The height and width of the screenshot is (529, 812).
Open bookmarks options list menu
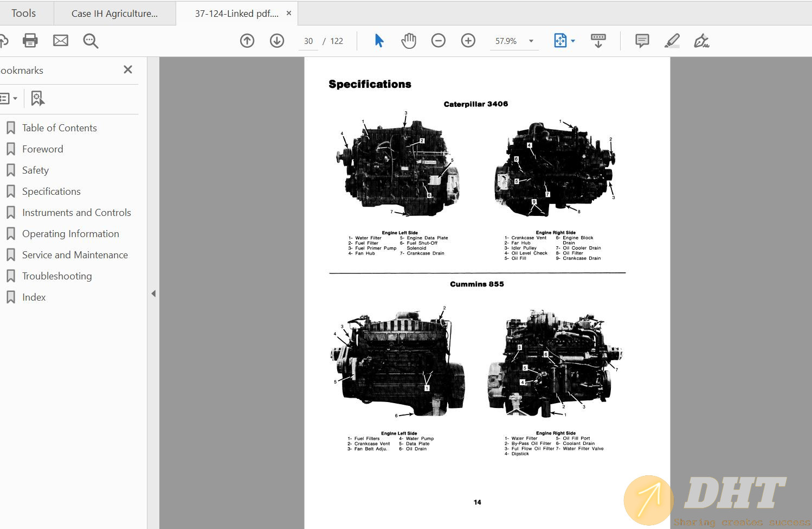pos(9,99)
